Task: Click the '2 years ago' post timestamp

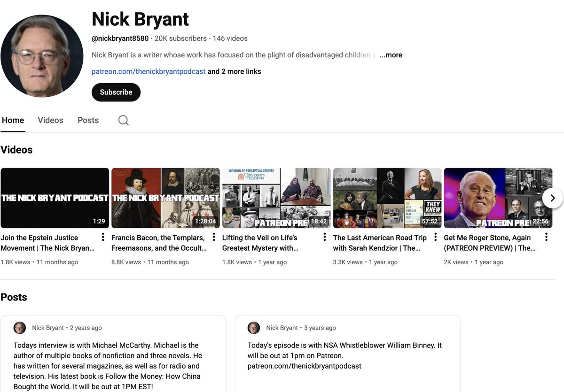Action: pos(86,328)
